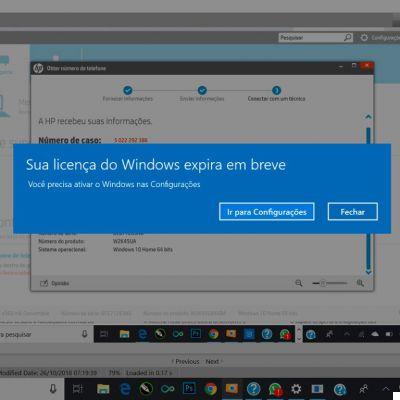Viewport: 400px width, 400px height.
Task: Click the People icon in bright system taskbar
Action: tap(363, 389)
